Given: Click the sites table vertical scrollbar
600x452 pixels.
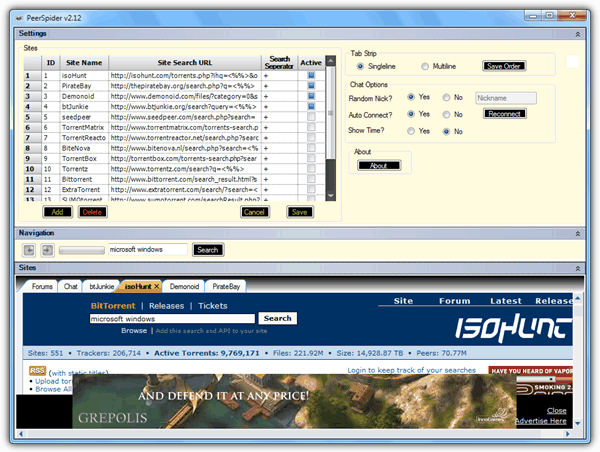Looking at the screenshot, I should (331, 130).
